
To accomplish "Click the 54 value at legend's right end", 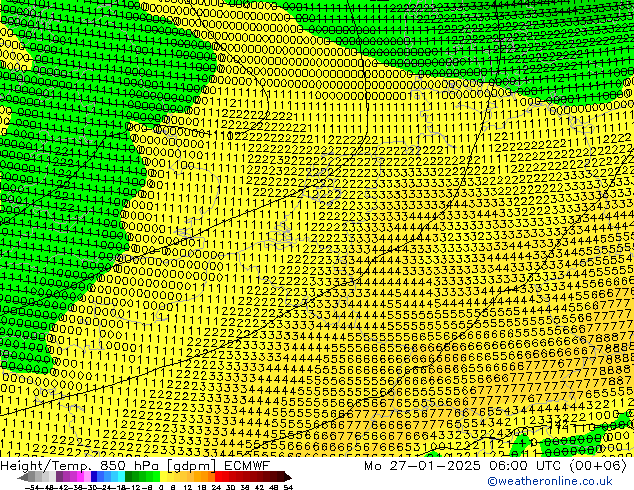I will (x=288, y=486).
